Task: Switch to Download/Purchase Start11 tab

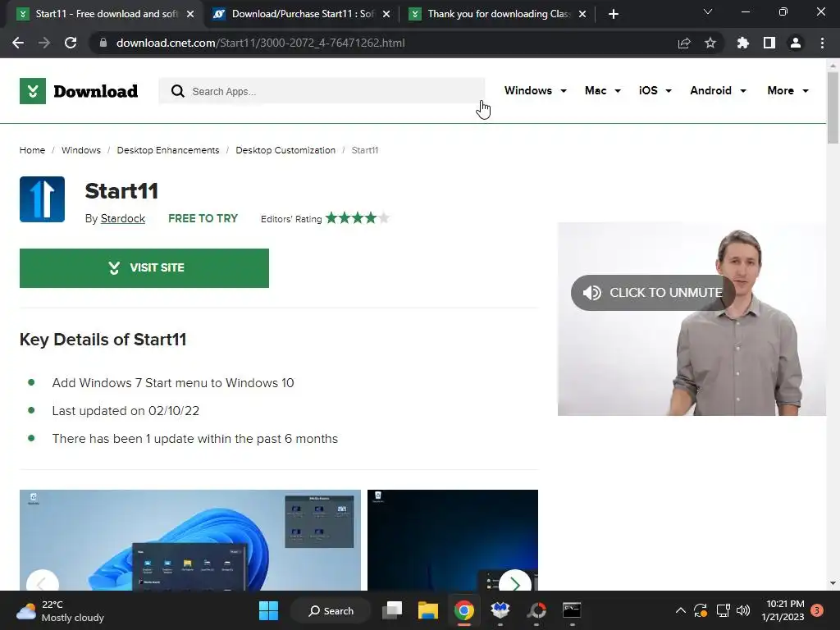Action: 300,14
